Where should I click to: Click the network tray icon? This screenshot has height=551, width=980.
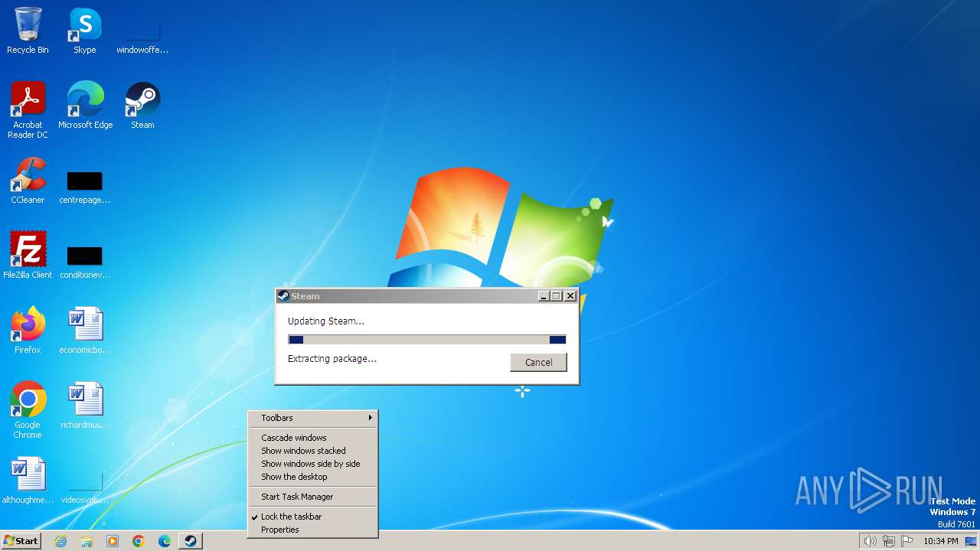tap(889, 541)
